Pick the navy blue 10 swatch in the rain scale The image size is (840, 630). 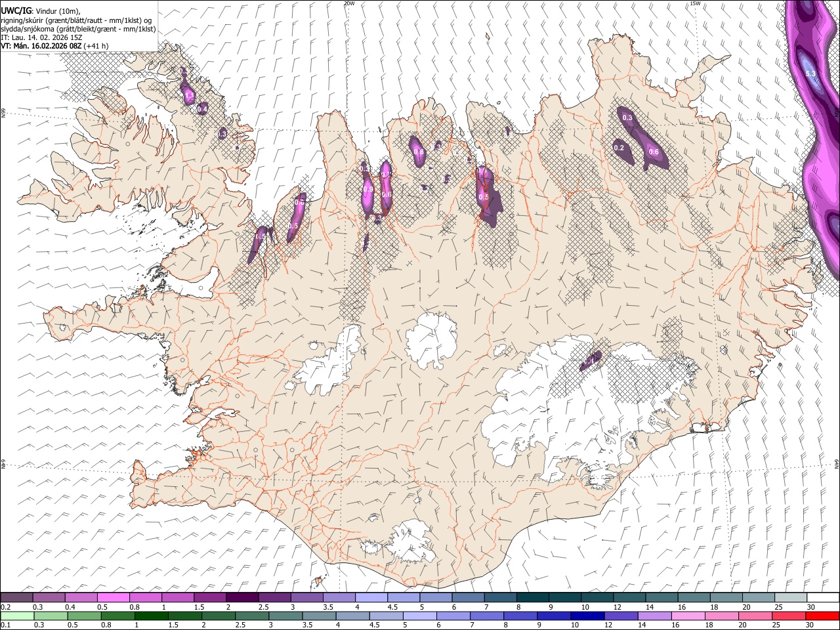588,616
